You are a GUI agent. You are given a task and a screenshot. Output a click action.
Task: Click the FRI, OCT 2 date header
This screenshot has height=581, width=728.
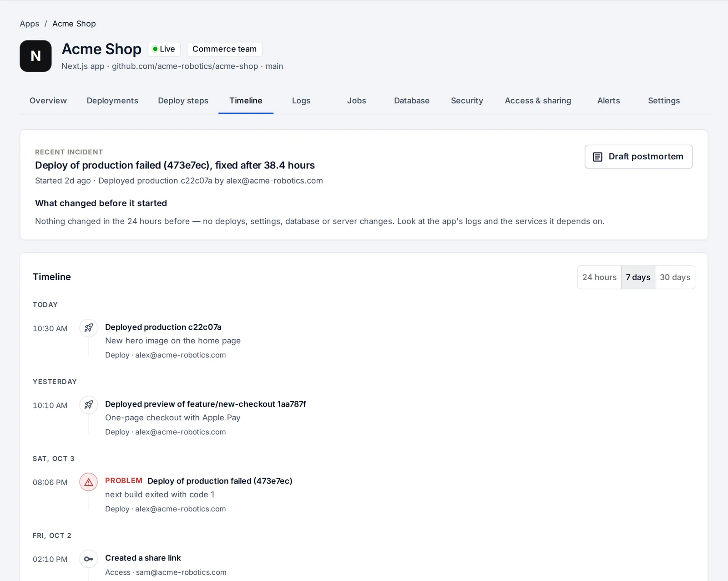click(52, 535)
